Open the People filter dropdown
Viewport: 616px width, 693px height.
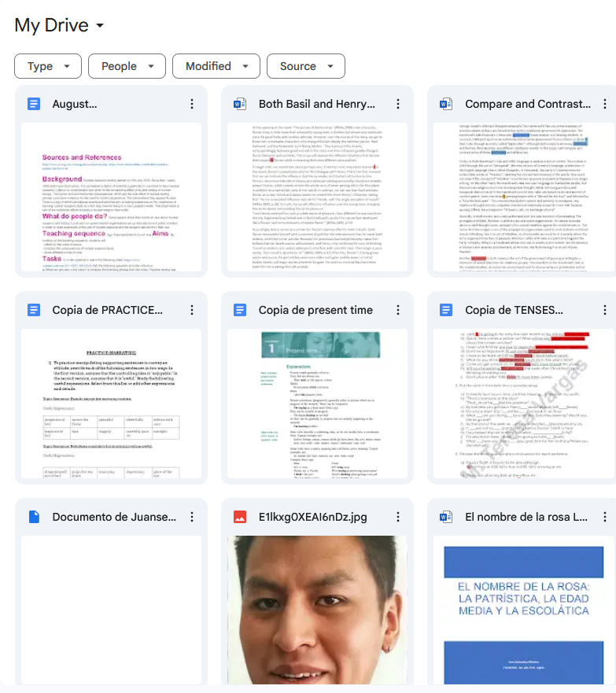tap(127, 66)
